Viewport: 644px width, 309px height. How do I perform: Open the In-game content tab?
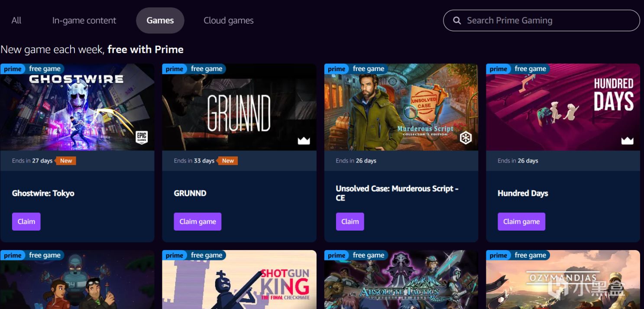(x=84, y=20)
